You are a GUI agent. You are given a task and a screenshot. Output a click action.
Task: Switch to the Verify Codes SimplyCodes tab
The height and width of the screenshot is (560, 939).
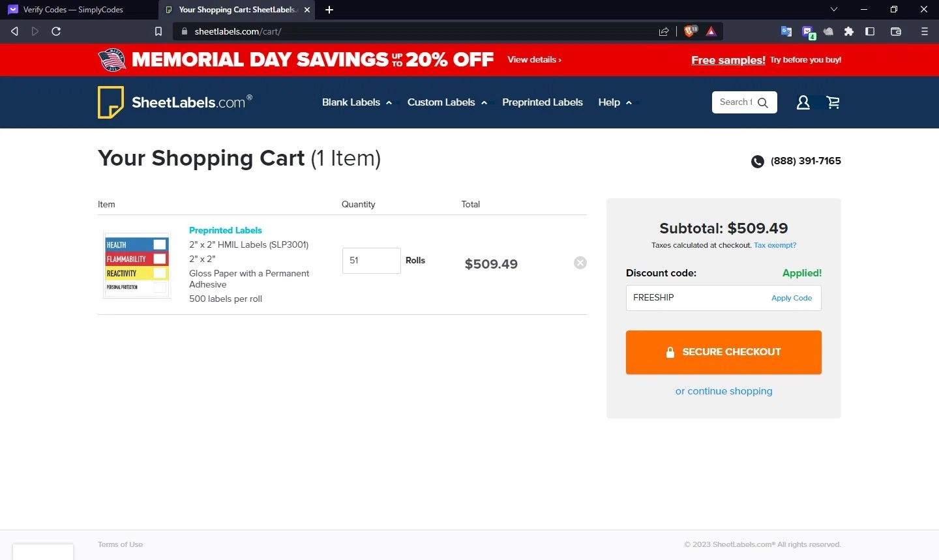pos(73,10)
